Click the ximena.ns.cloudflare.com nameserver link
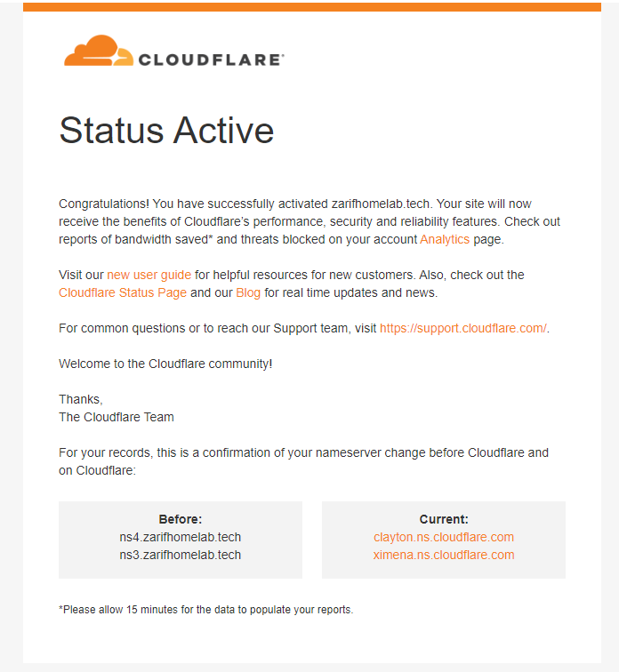Viewport: 619px width, 672px height. (x=444, y=555)
